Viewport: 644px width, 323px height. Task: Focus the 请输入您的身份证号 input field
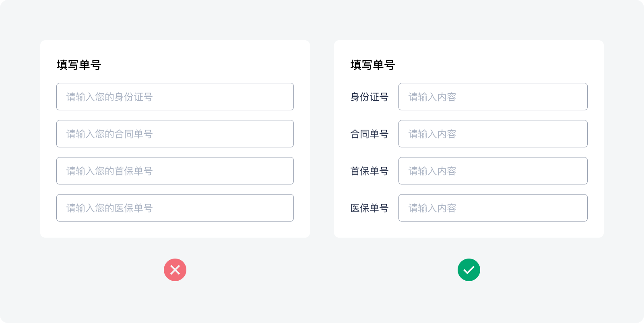(x=175, y=97)
